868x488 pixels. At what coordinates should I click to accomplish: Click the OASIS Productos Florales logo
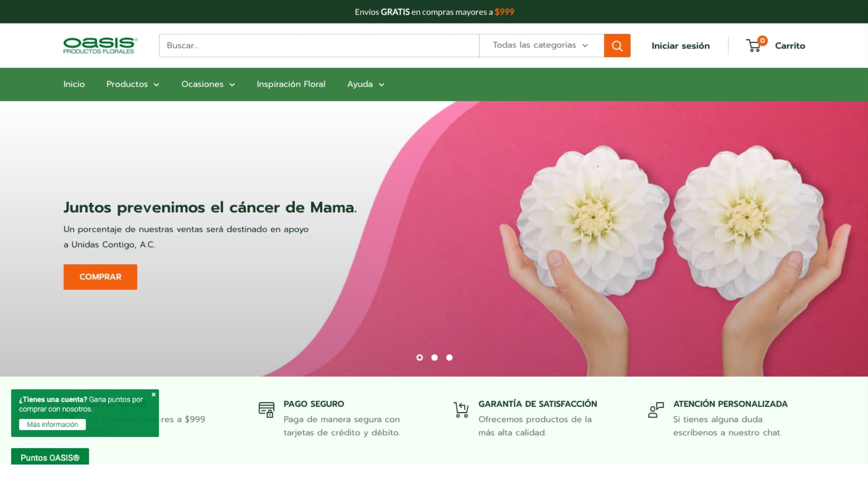(x=100, y=46)
